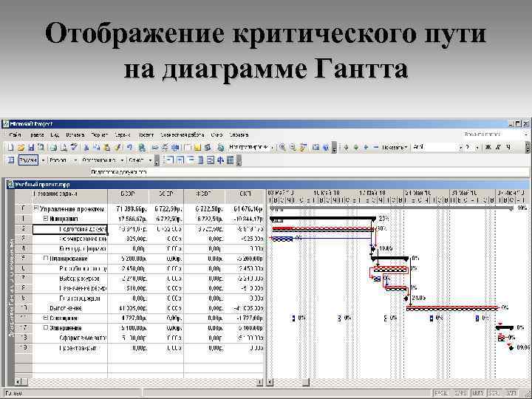
Task: Zoom in on the Gantt timescale
Action: click(282, 147)
